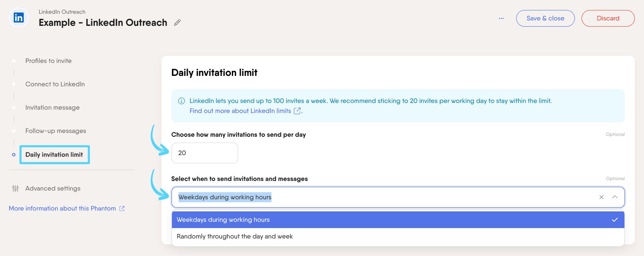Open Advanced settings
644x256 pixels.
(x=53, y=188)
